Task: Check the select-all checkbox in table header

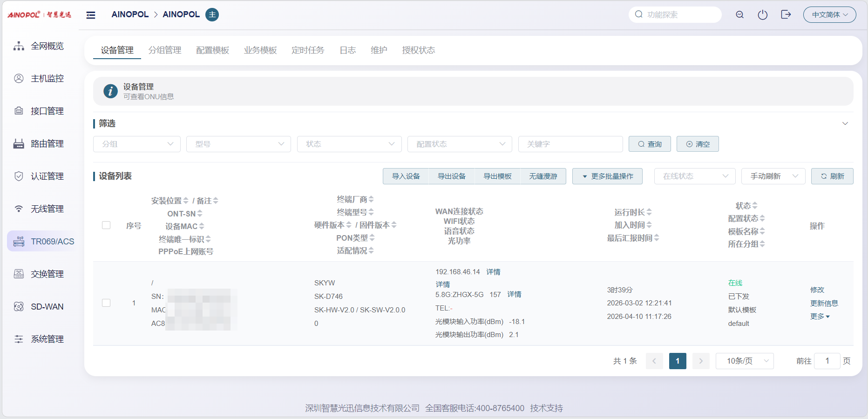Action: 106,225
